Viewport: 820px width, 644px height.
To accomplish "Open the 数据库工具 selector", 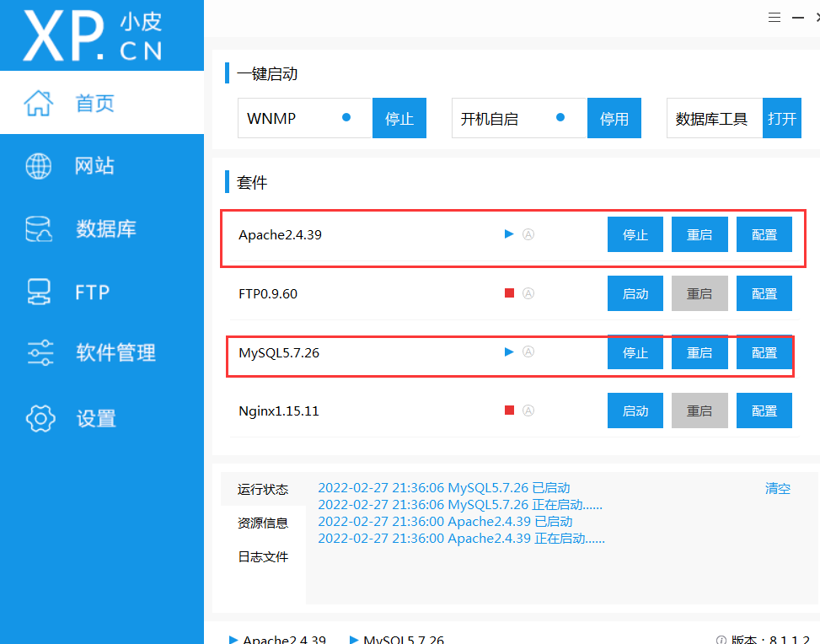I will click(713, 118).
